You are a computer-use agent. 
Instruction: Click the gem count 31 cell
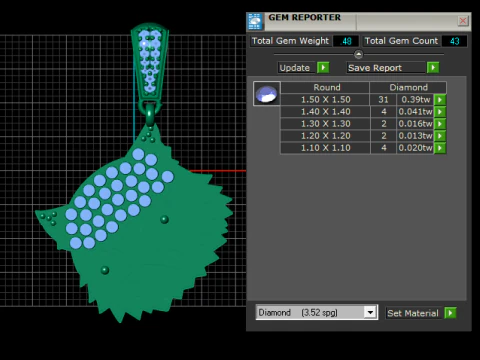383,100
